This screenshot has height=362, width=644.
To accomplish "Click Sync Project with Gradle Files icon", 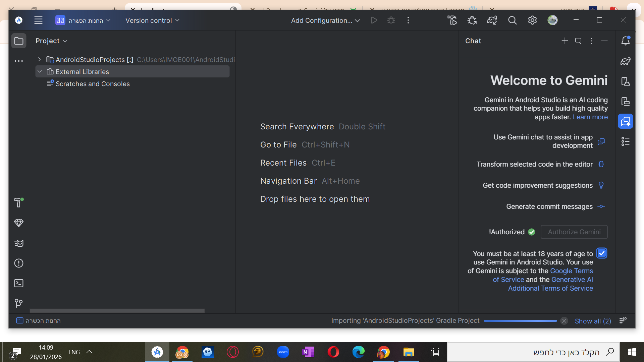I will (x=492, y=20).
